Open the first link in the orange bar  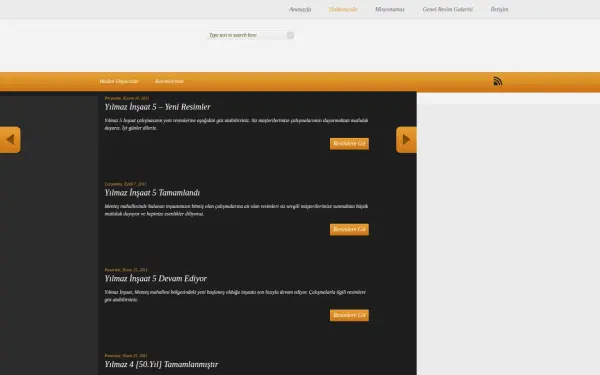click(x=119, y=81)
